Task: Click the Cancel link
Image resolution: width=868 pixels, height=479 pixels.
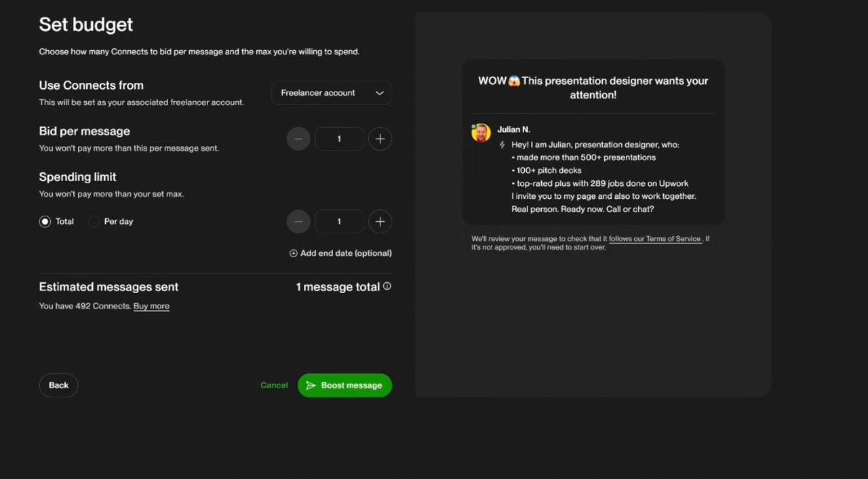Action: (x=274, y=385)
